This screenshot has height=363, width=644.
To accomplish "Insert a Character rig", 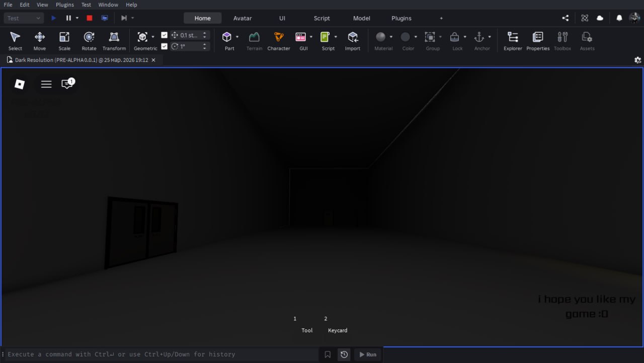I will tap(279, 41).
